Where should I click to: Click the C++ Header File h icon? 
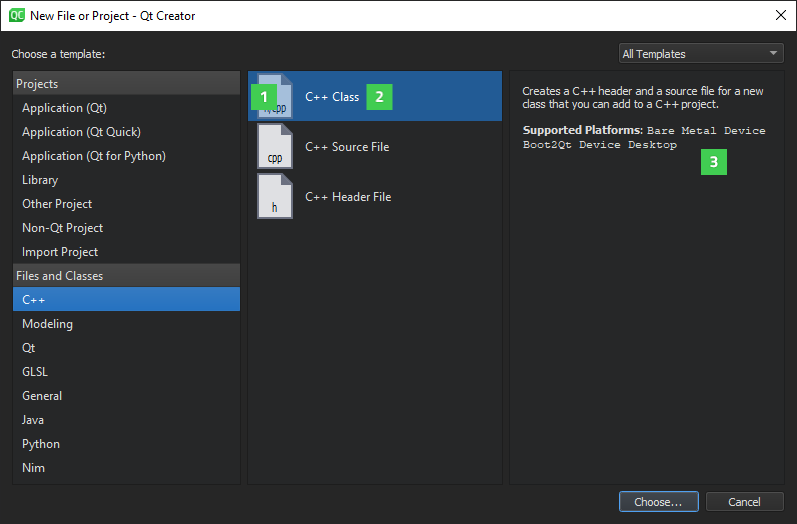(275, 197)
